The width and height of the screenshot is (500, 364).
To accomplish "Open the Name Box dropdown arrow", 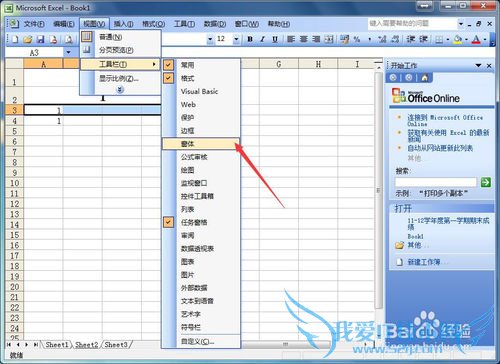I will [68, 52].
